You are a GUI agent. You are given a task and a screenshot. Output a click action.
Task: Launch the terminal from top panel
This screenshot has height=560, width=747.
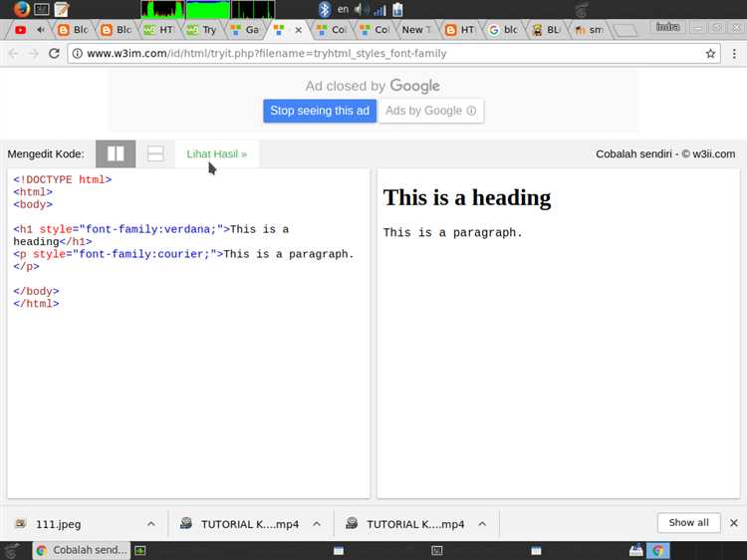(x=42, y=9)
